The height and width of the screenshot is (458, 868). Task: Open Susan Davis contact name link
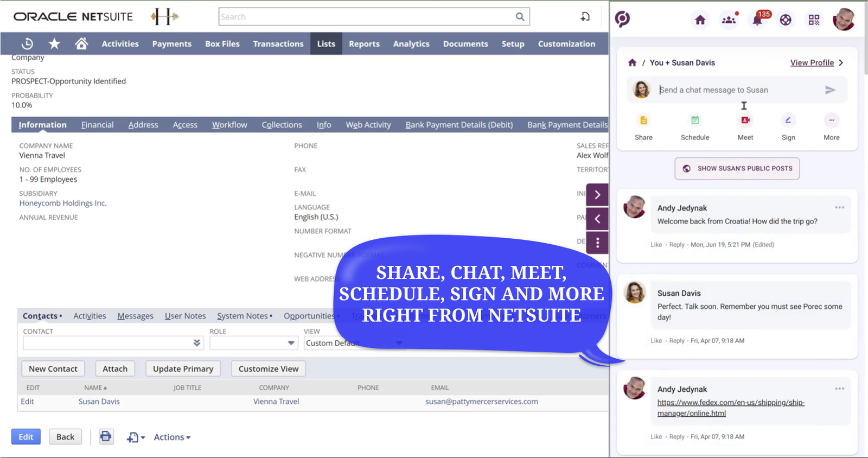pyautogui.click(x=99, y=402)
